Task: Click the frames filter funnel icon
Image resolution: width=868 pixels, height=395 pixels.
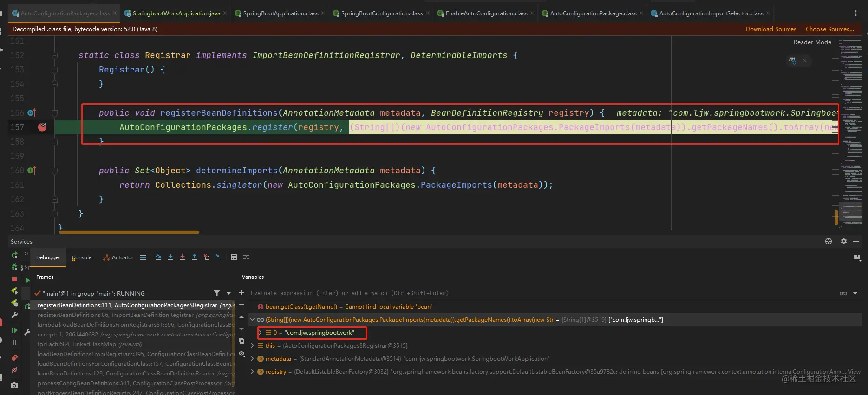Action: pos(217,293)
